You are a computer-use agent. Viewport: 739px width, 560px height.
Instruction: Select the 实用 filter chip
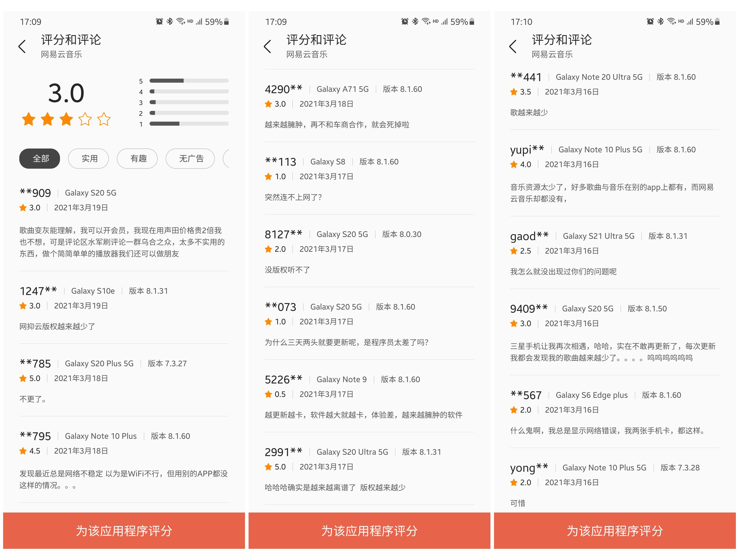[88, 158]
